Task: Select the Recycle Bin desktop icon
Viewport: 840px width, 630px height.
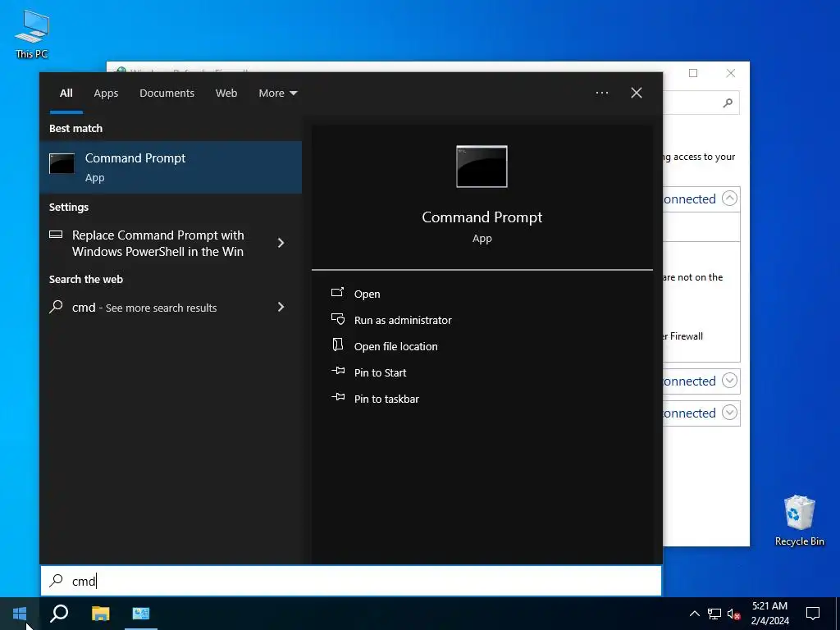Action: point(799,520)
